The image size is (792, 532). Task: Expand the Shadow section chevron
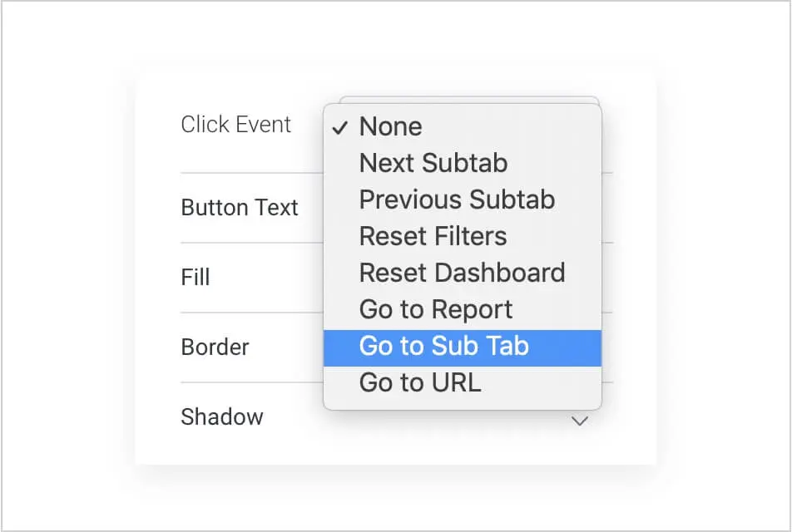click(x=580, y=421)
